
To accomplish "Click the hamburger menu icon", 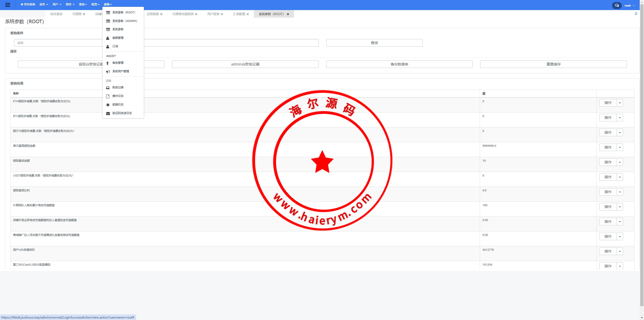I will point(8,5).
